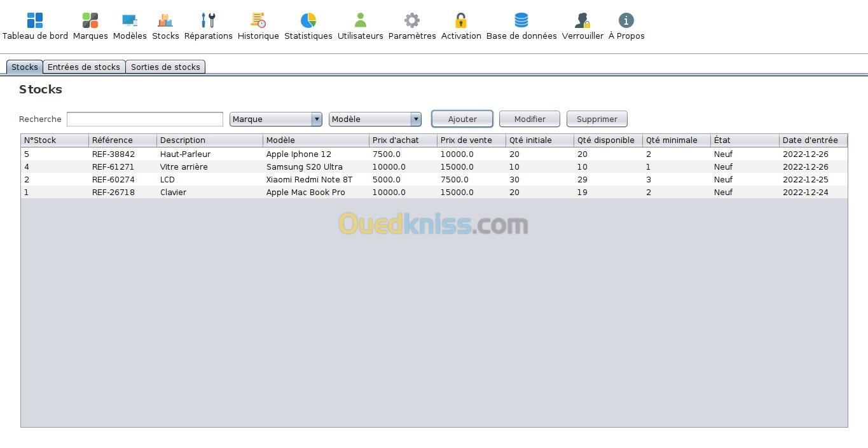Sort by État column header
868x448 pixels.
[x=745, y=140]
